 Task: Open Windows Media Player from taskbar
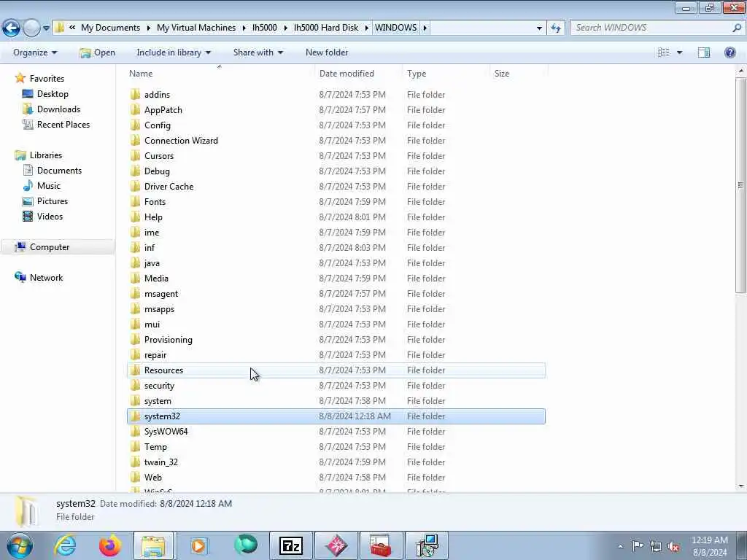[198, 545]
